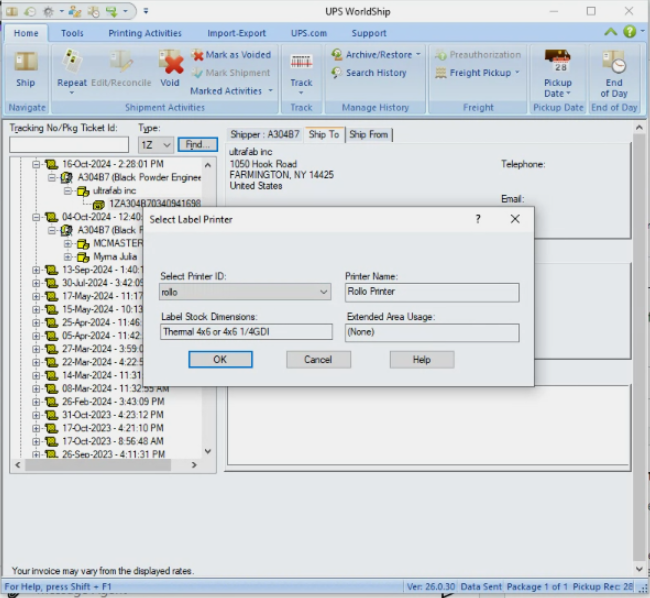Select A304B7 (Black Powder Enginee row

pyautogui.click(x=139, y=178)
